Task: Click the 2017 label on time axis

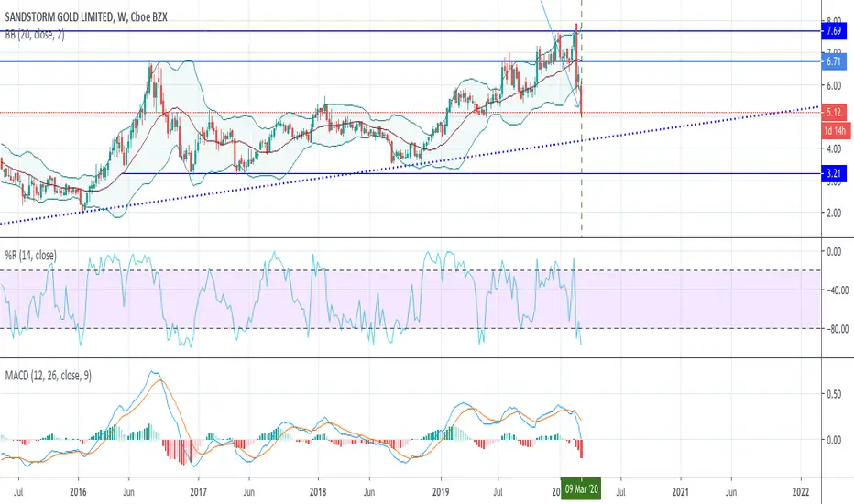Action: pos(198,492)
